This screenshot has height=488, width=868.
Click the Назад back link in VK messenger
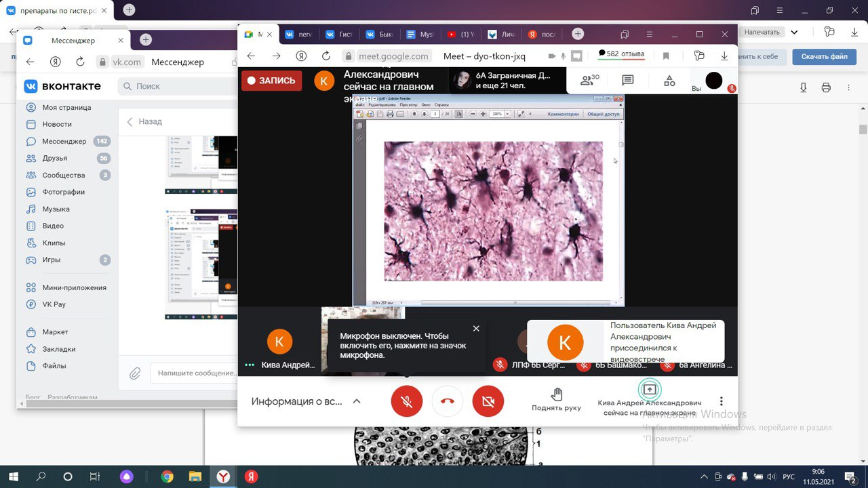(144, 121)
